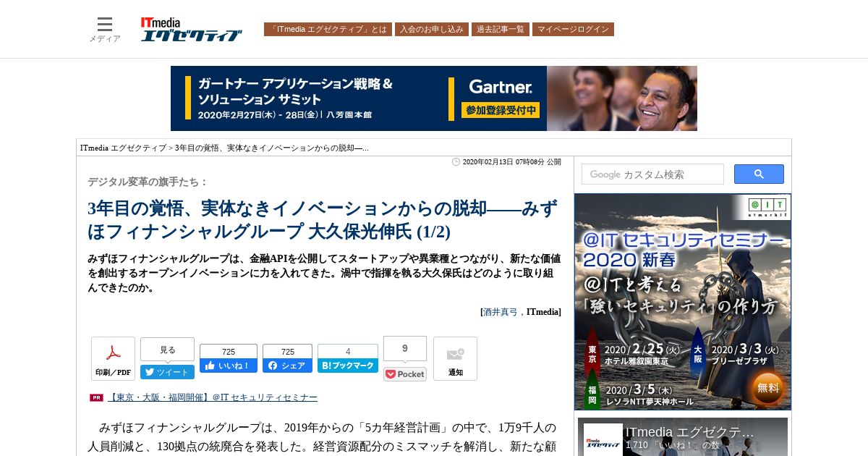Click the article headline 3年目の覚悟
Viewport: 868px width, 456px height.
tap(323, 221)
